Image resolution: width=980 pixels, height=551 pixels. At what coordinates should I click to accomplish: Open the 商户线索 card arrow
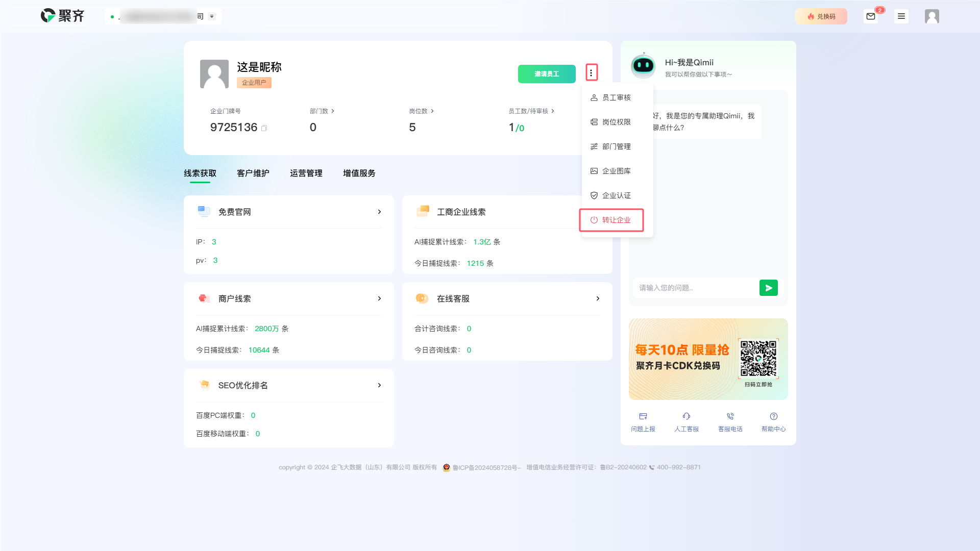tap(379, 298)
